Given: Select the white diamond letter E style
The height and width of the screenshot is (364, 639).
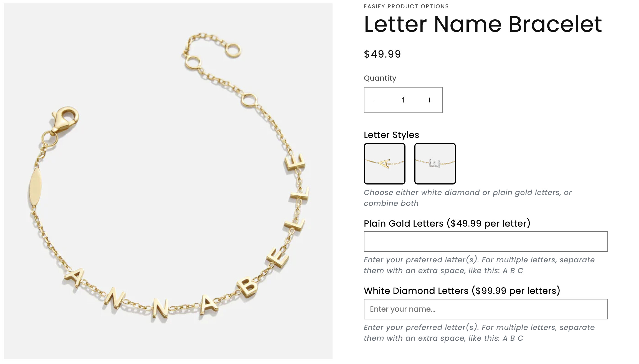Looking at the screenshot, I should (435, 164).
